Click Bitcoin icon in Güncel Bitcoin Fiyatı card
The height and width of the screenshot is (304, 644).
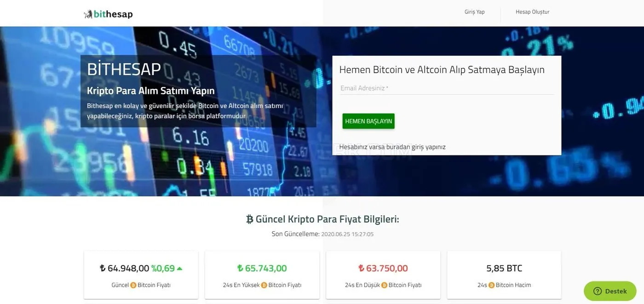pos(133,285)
